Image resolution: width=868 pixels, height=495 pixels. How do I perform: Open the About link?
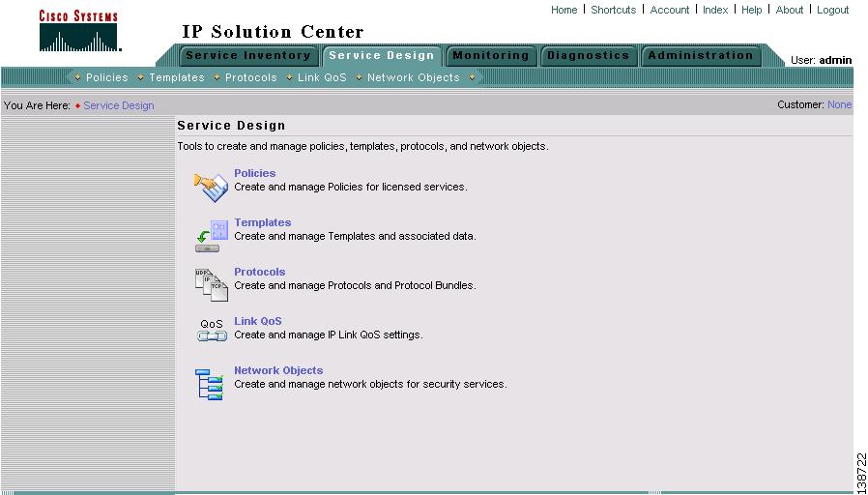790,10
